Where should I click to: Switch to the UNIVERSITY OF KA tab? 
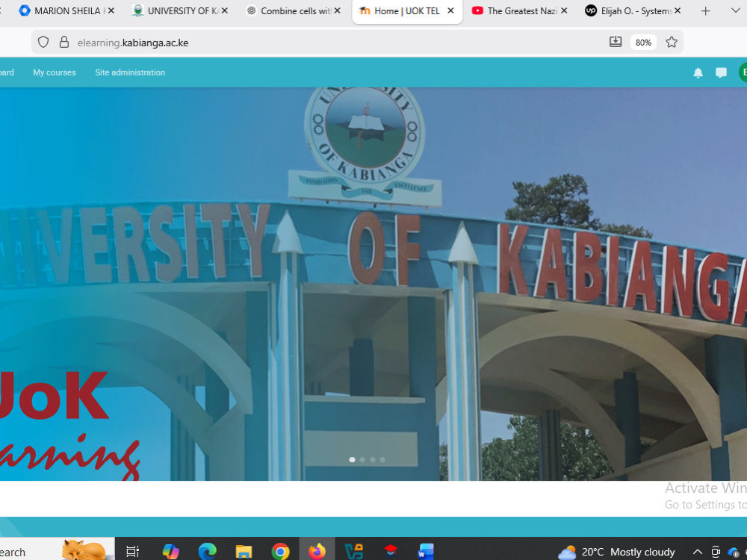click(175, 10)
